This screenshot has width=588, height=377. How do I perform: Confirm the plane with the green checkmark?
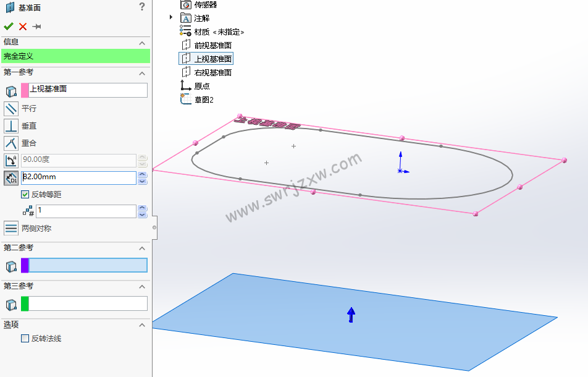point(9,26)
